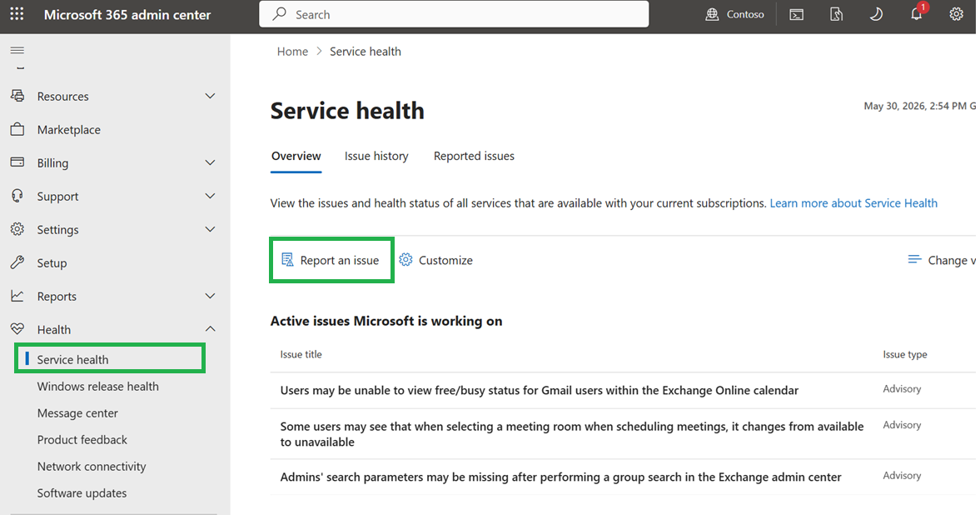Viewport: 980px width, 515px height.
Task: Click the Issue title column header
Action: (301, 354)
